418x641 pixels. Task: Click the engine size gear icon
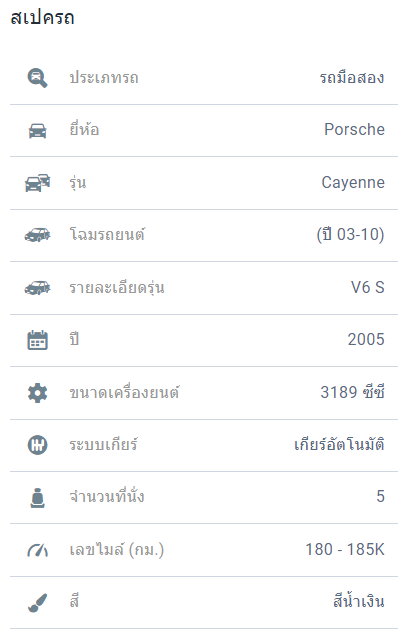[x=38, y=393]
